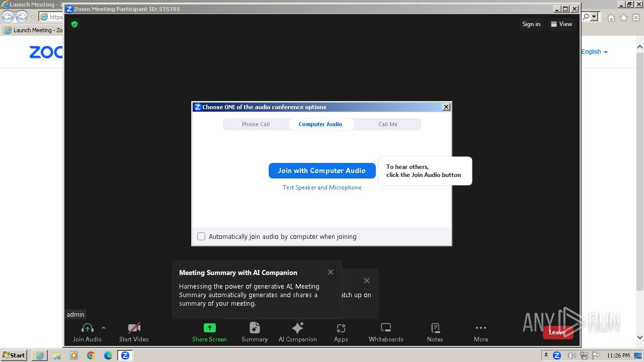Dismiss Meeting Summary with AI Companion popup

(x=331, y=272)
